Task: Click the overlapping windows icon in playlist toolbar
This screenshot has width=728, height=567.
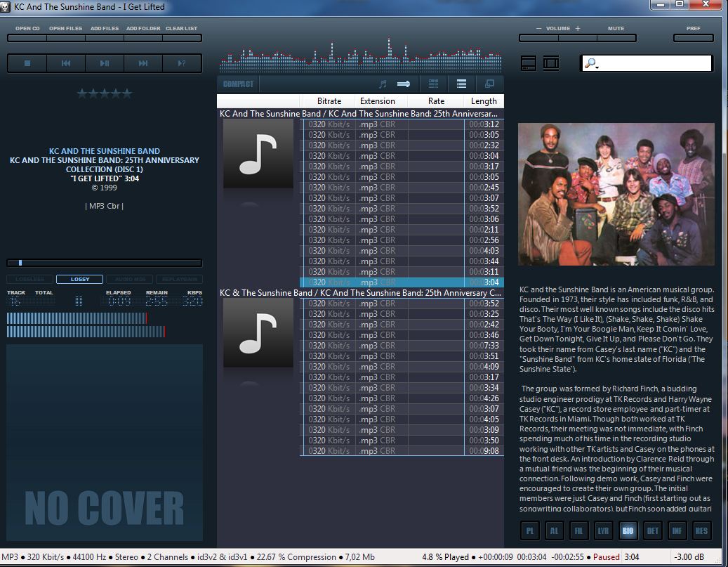Action: point(489,84)
